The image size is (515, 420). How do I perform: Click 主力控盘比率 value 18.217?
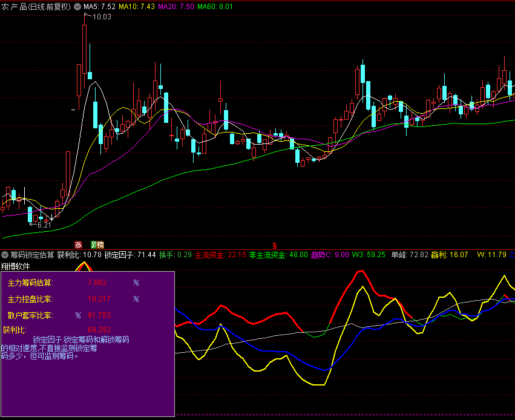click(99, 299)
